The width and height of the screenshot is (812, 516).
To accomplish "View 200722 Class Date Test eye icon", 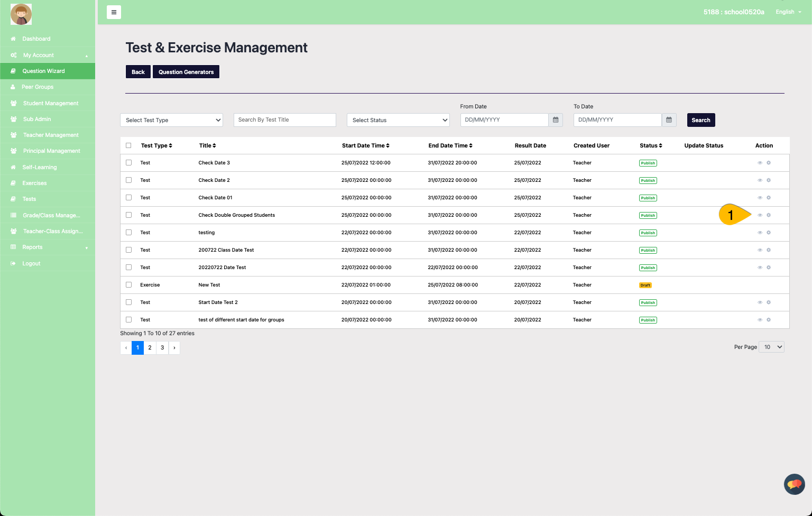I will (x=760, y=250).
